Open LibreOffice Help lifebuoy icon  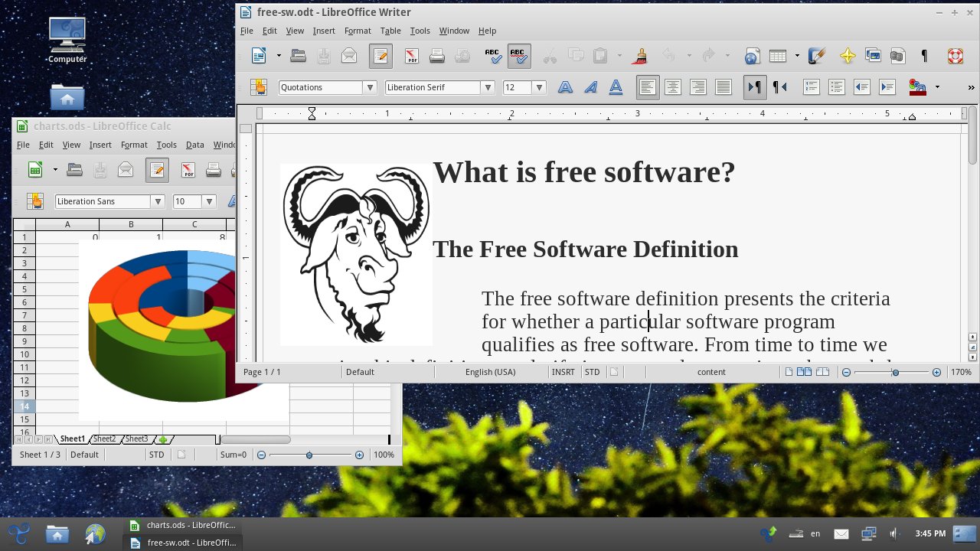click(x=955, y=55)
